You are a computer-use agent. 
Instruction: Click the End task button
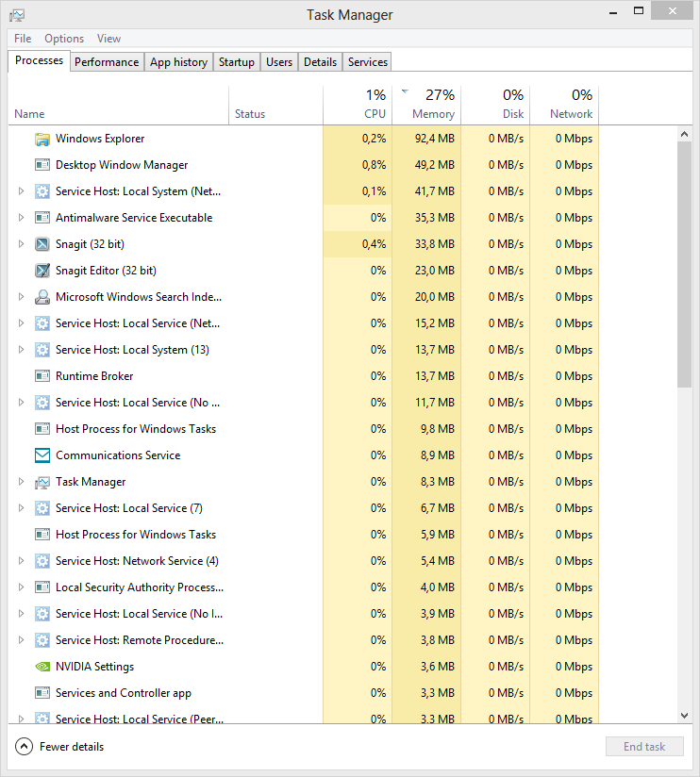point(644,746)
